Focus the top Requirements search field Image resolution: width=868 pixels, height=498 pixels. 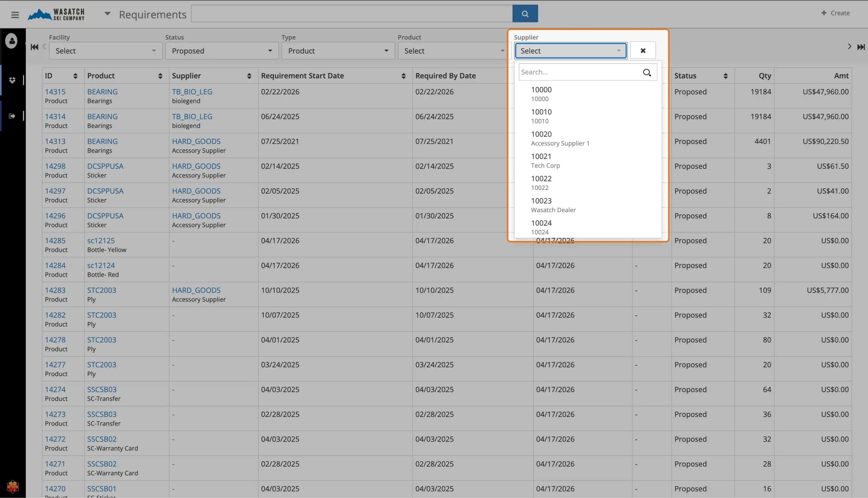352,13
